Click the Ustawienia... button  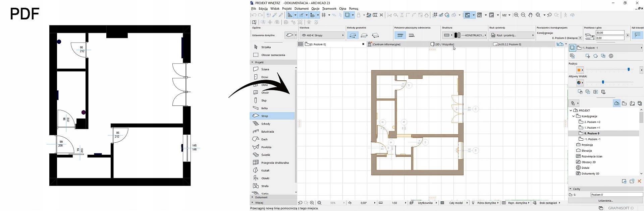[x=605, y=201]
